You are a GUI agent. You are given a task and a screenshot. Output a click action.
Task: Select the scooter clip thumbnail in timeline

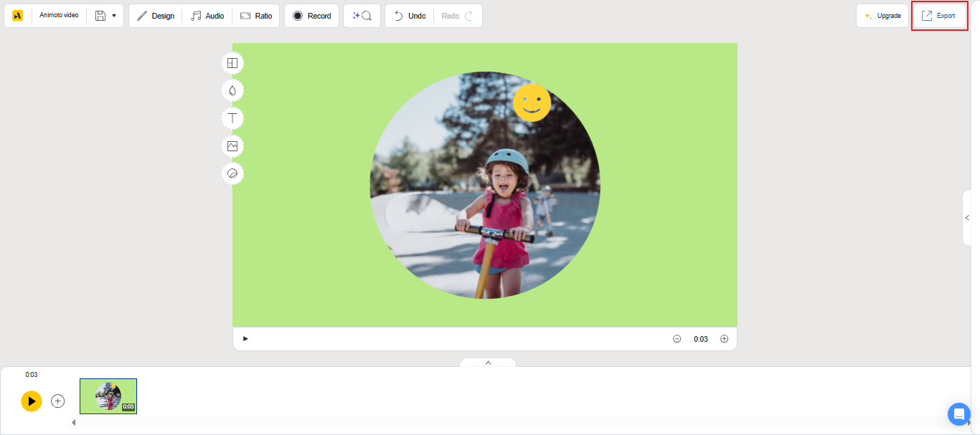(108, 396)
